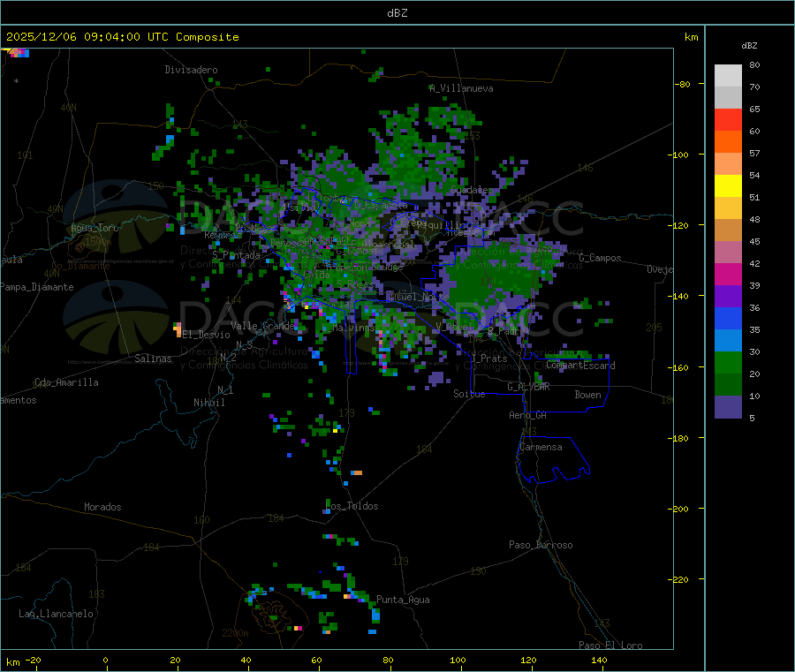Select the Punta_Agua place label

pyautogui.click(x=403, y=600)
